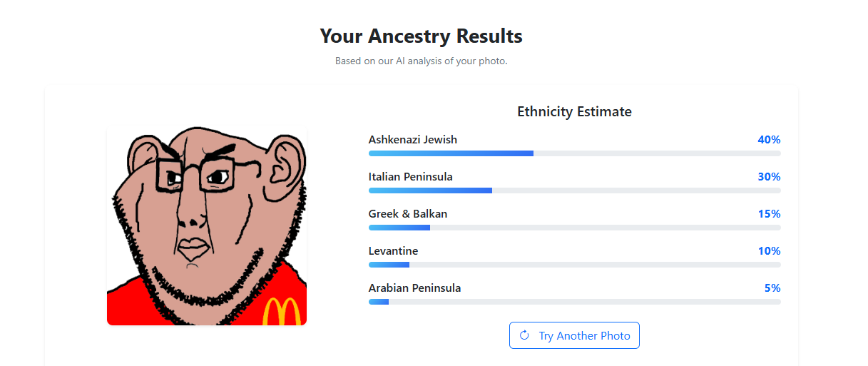Image resolution: width=868 pixels, height=366 pixels.
Task: Select the uploaded cartoon photo thumbnail
Action: [x=207, y=225]
